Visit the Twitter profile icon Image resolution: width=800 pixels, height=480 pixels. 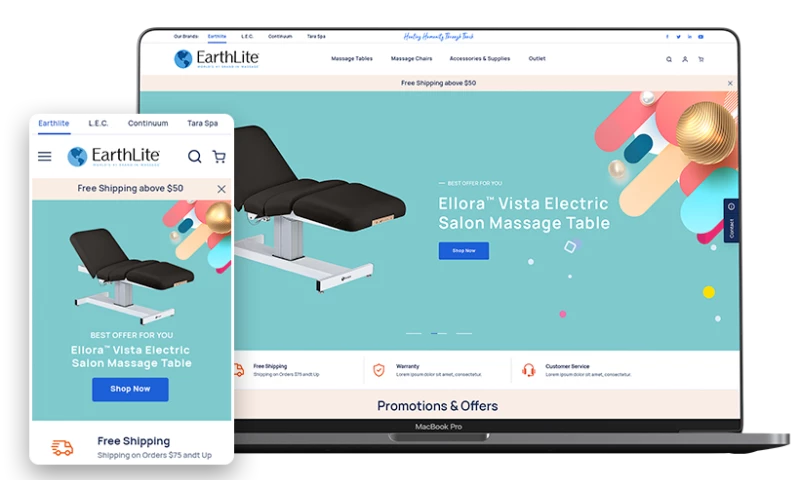click(678, 37)
